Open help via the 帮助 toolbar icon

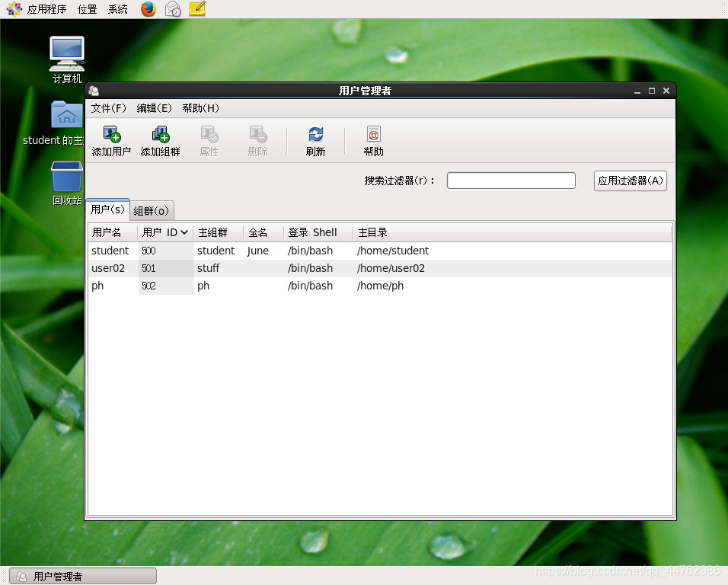click(x=372, y=140)
